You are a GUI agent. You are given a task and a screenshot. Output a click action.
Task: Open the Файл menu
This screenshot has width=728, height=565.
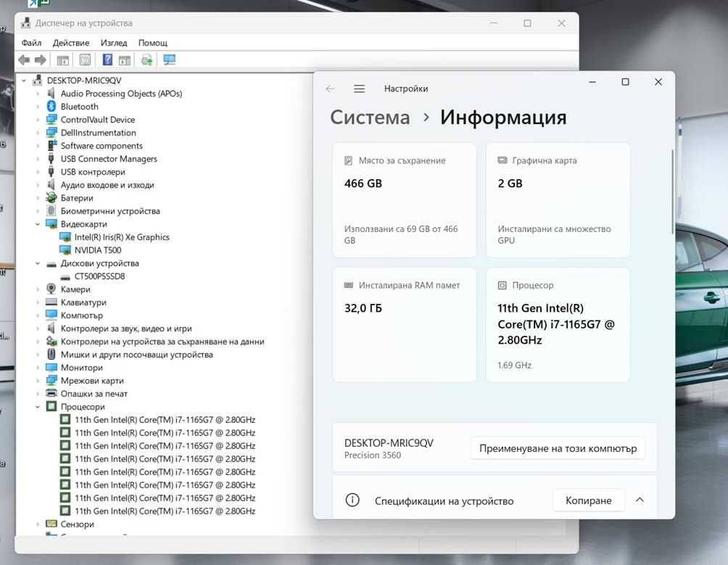coord(32,43)
